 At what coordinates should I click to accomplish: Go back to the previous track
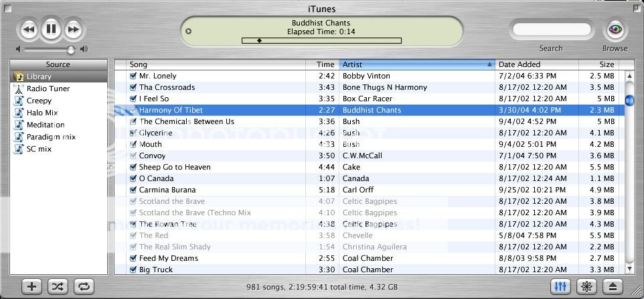[28, 29]
